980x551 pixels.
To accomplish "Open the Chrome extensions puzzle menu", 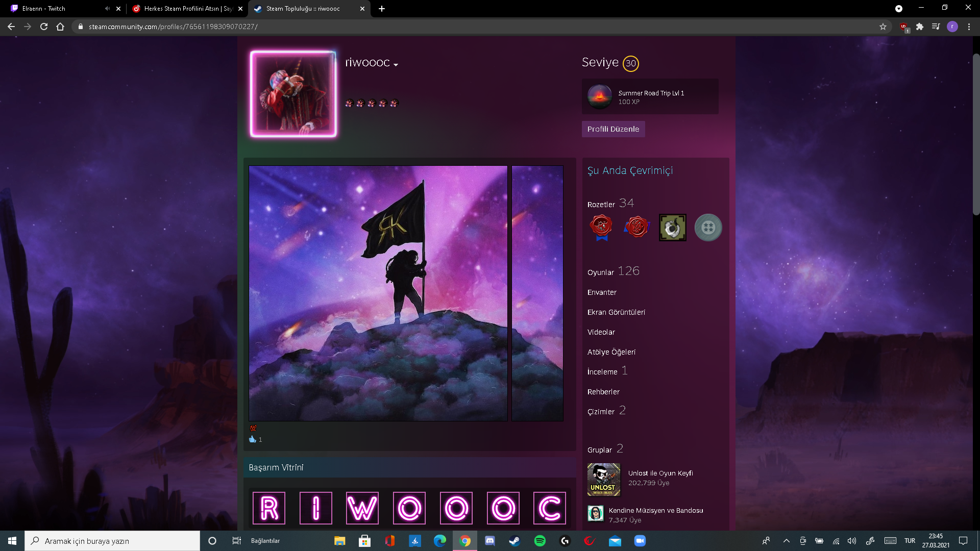I will [x=920, y=27].
